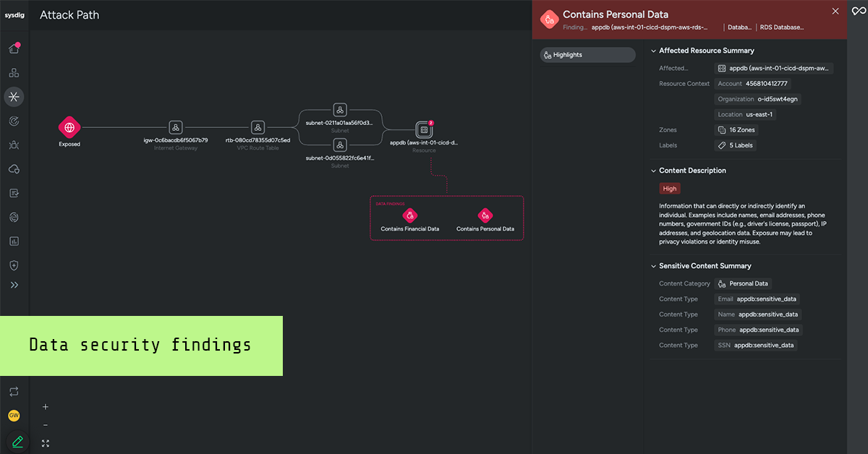Click the High severity badge
Screen dimensions: 868x454
(669, 188)
